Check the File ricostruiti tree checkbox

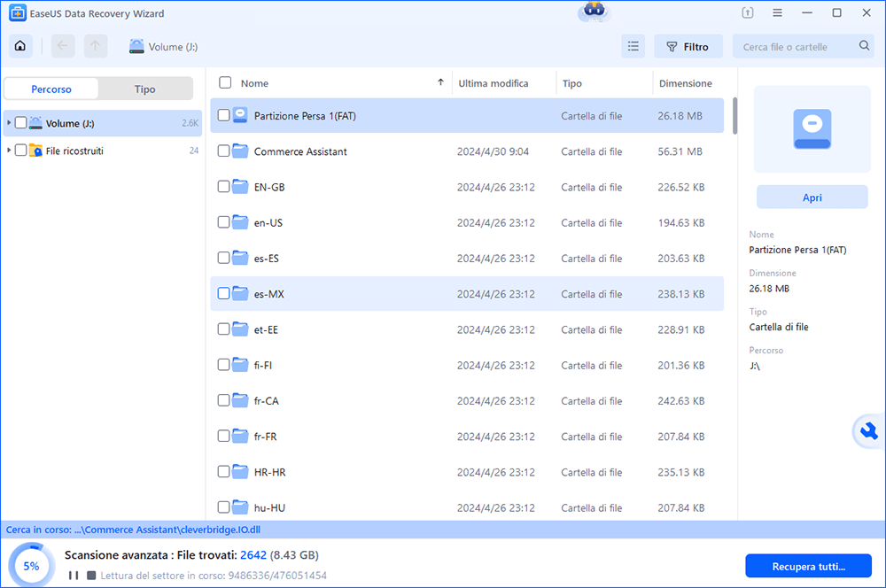pos(21,151)
